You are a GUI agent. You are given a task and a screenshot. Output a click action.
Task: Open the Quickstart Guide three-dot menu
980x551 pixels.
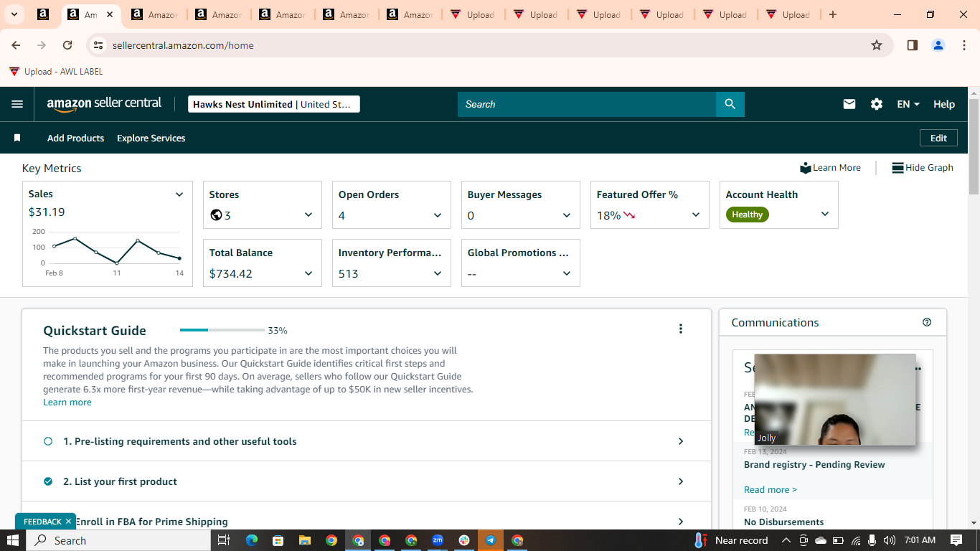681,329
